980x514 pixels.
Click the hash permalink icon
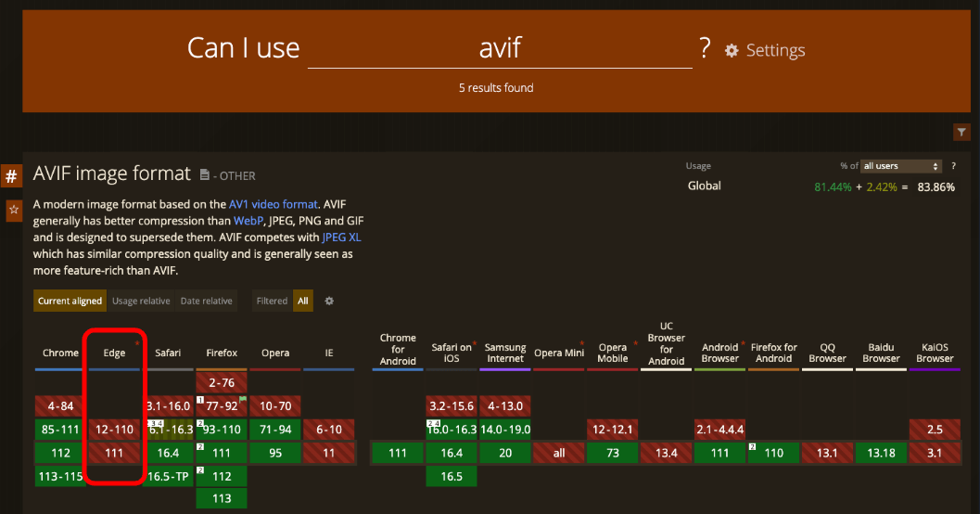click(11, 176)
